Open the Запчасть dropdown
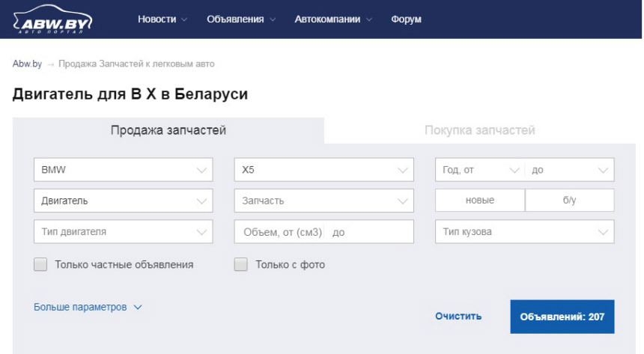 pos(323,201)
